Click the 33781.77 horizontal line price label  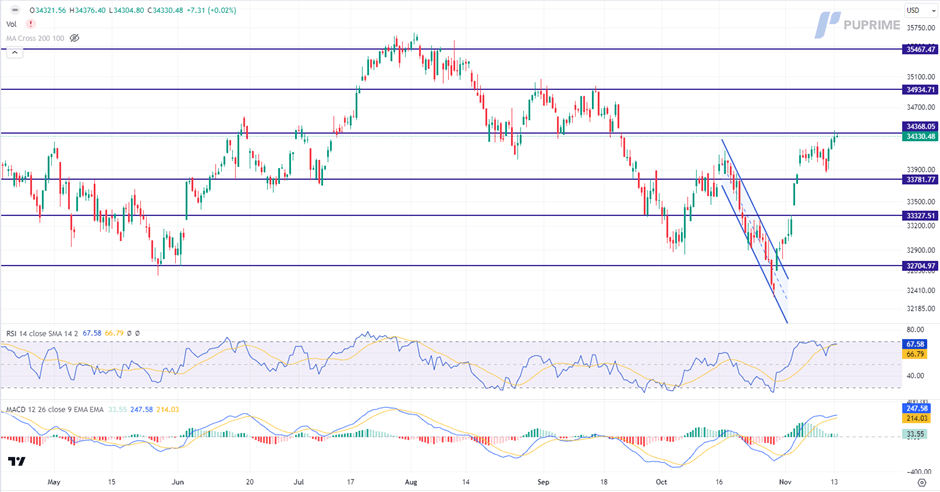pos(919,179)
